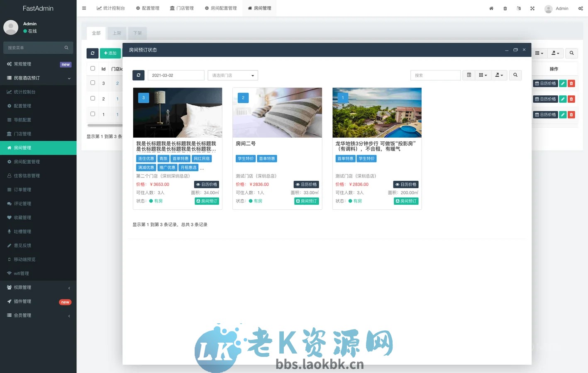Expand the 权限管理 sidebar menu
Viewport: 588px width, 373px height.
click(38, 287)
